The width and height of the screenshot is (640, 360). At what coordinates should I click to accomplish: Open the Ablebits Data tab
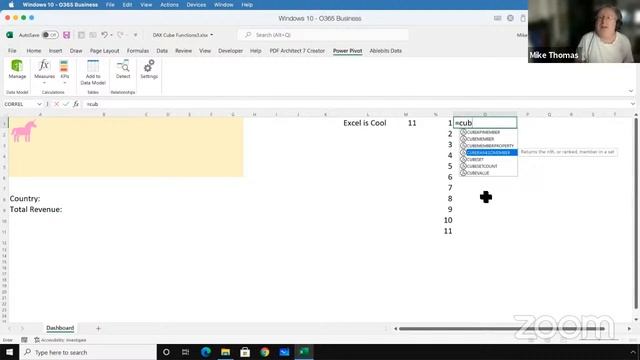coord(386,51)
